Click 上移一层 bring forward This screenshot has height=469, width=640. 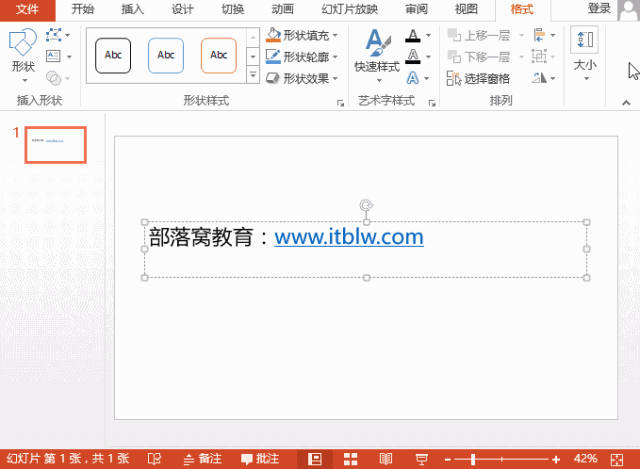(479, 36)
